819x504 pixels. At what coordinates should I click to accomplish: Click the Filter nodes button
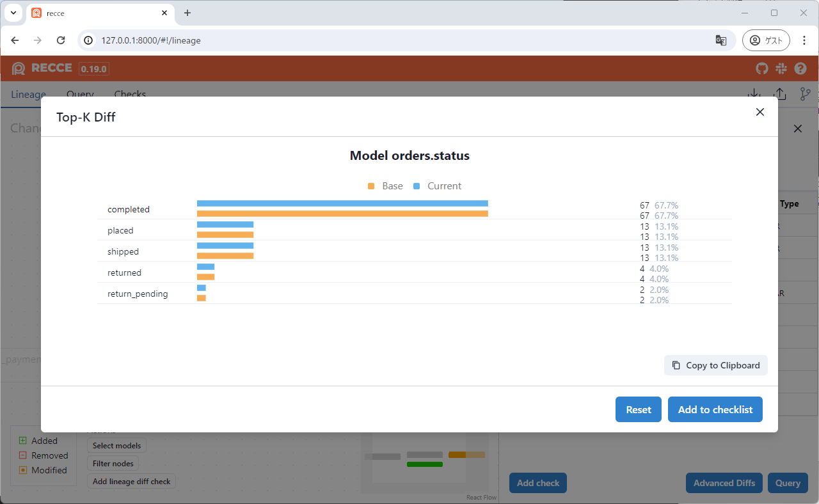tap(113, 464)
